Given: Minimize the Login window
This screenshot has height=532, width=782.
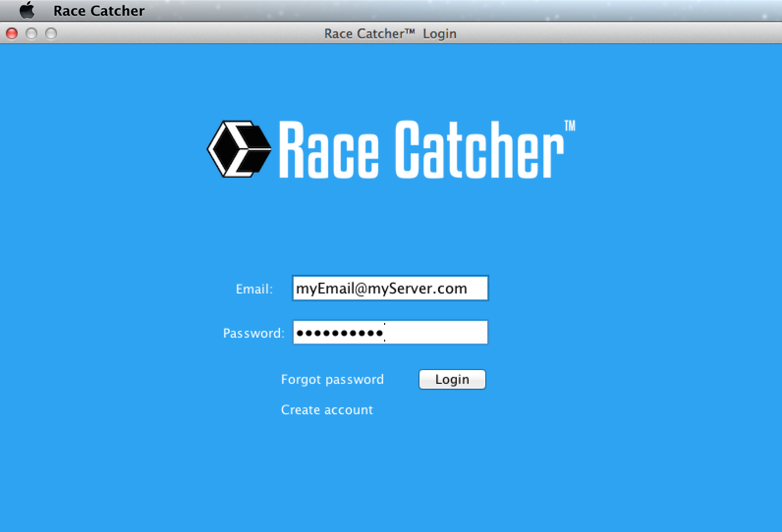Looking at the screenshot, I should coord(31,33).
